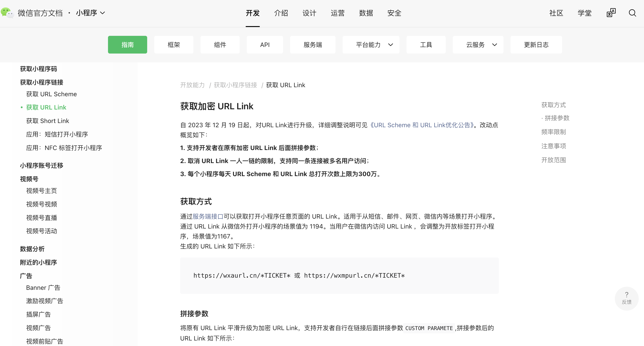644x346 pixels.
Task: Click the WeChat logo icon
Action: pyautogui.click(x=7, y=13)
